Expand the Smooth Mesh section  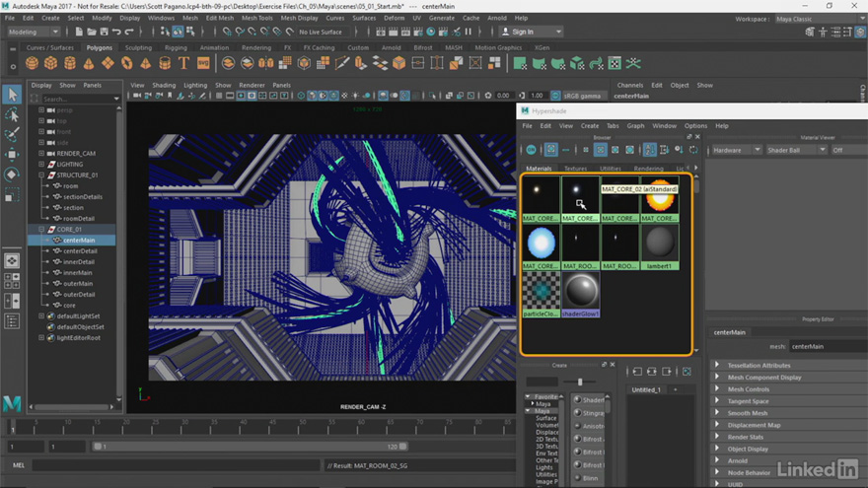(717, 413)
